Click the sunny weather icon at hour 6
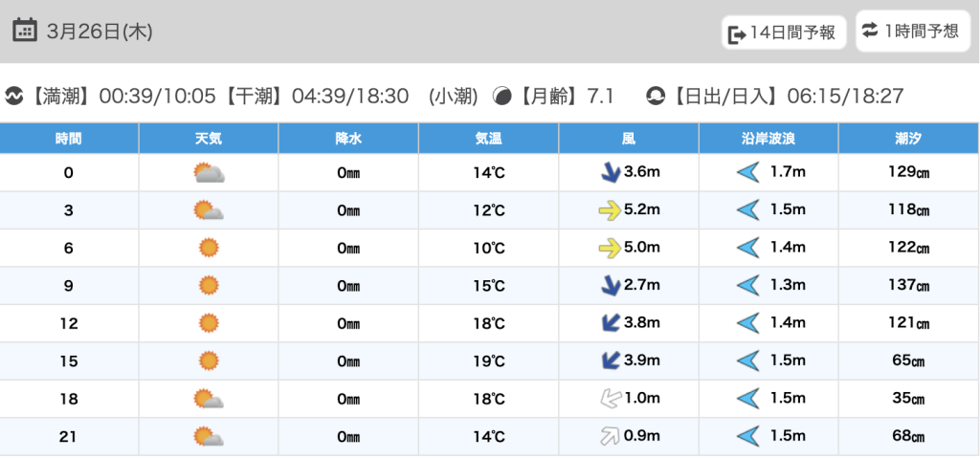 (x=208, y=249)
